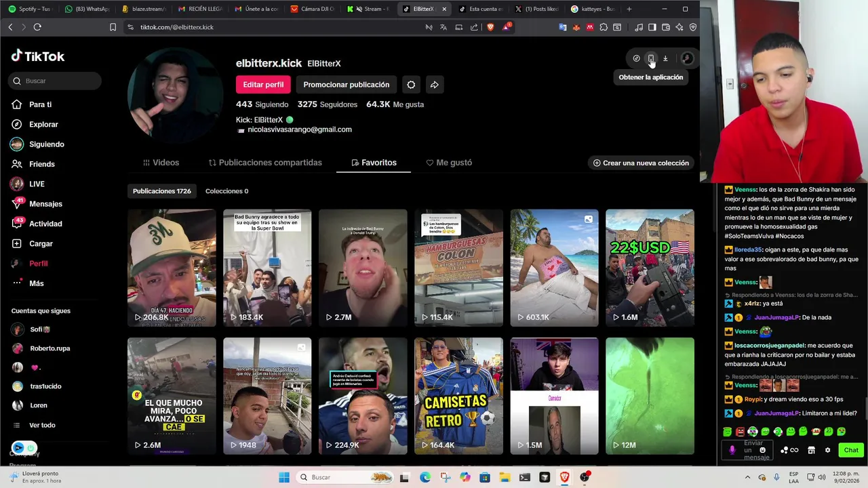Click browser address bar URL

[177, 27]
